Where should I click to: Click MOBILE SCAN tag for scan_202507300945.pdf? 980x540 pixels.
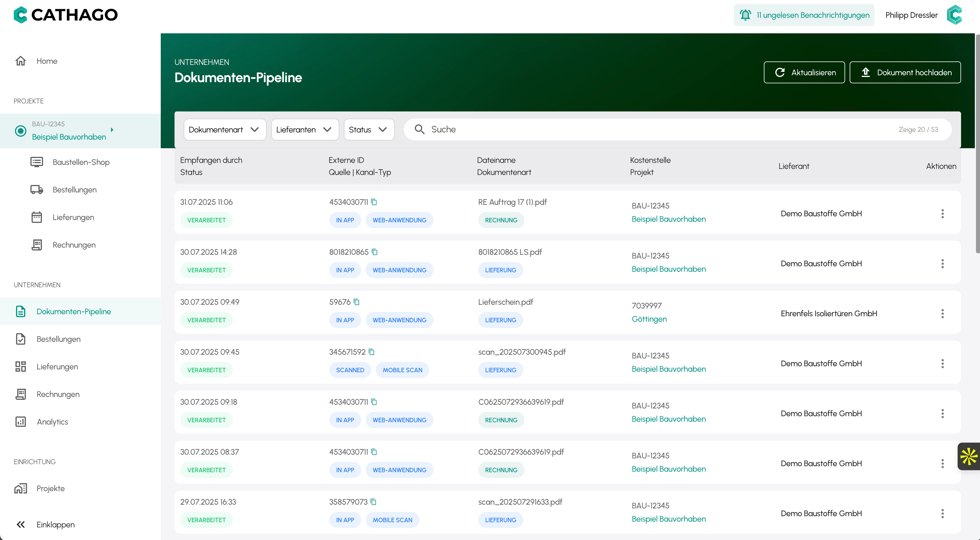click(x=402, y=370)
